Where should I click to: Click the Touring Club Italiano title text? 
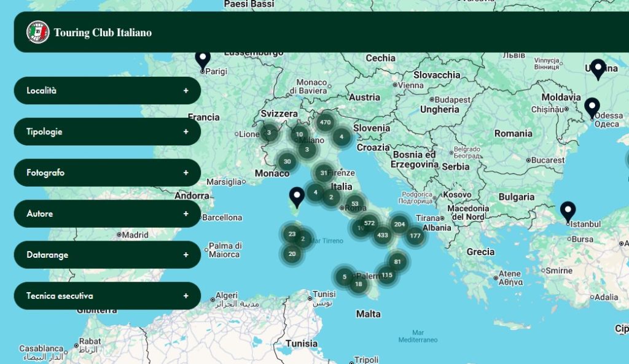(x=103, y=33)
